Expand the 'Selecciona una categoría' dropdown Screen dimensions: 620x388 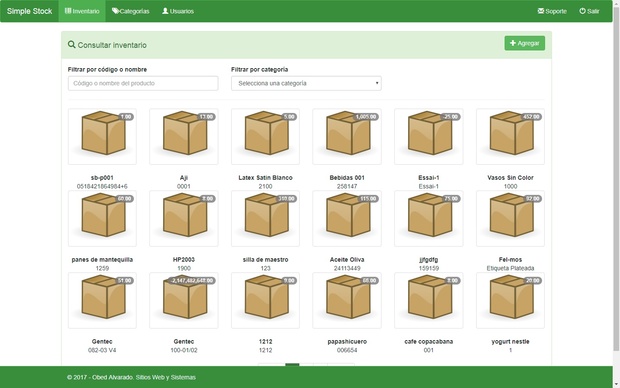306,83
